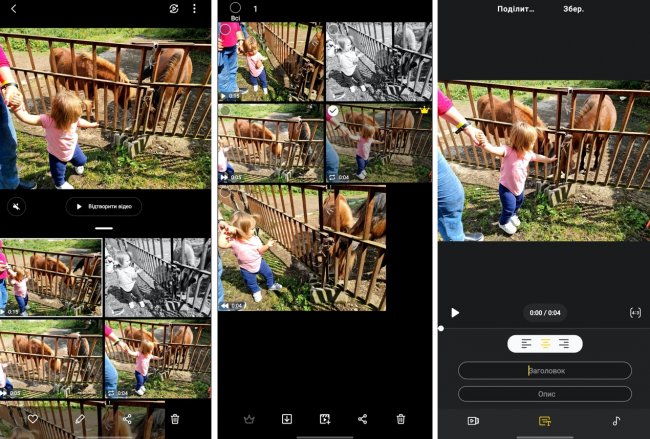
Task: Tap the rotate/sync icon in the top bar
Action: coord(174,9)
